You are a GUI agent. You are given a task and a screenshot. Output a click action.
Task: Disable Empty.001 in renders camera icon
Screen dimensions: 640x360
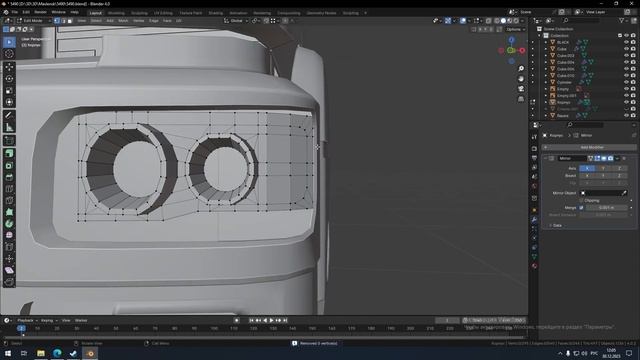click(633, 96)
